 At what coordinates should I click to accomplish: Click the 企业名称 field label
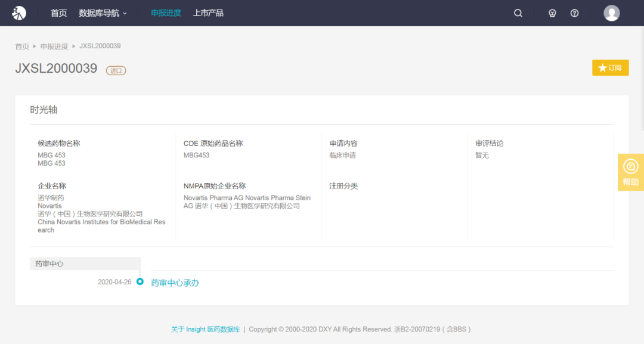coord(52,186)
